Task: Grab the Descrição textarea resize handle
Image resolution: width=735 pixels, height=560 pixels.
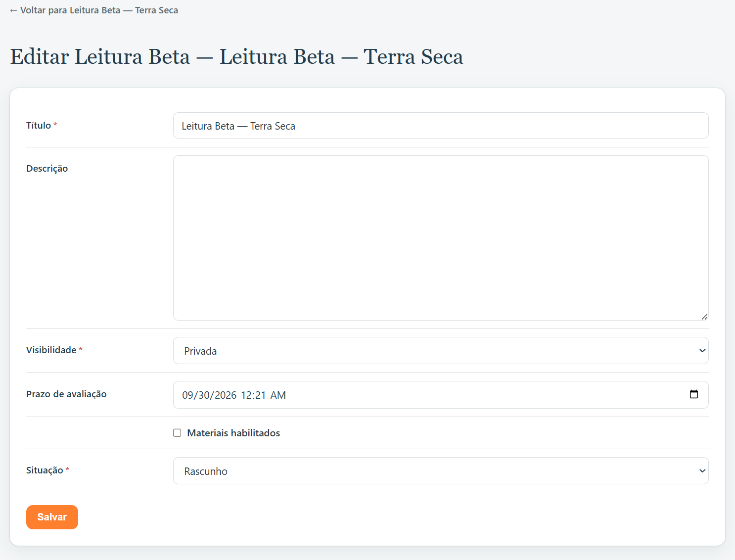Action: click(704, 317)
